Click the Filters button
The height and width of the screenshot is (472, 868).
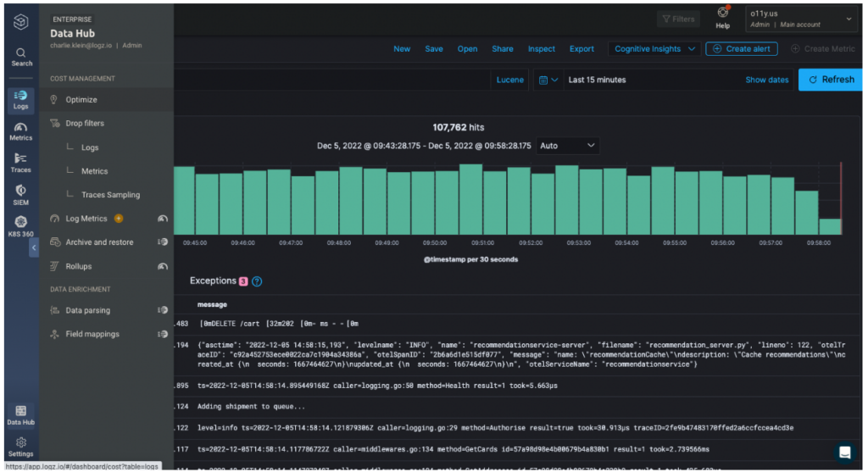pos(678,19)
